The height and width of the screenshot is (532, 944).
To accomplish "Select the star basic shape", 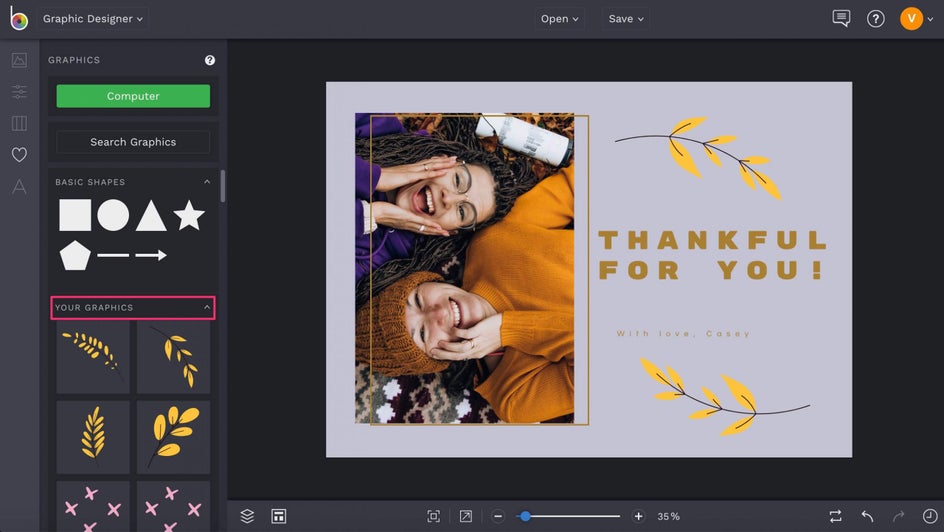I will (x=188, y=215).
